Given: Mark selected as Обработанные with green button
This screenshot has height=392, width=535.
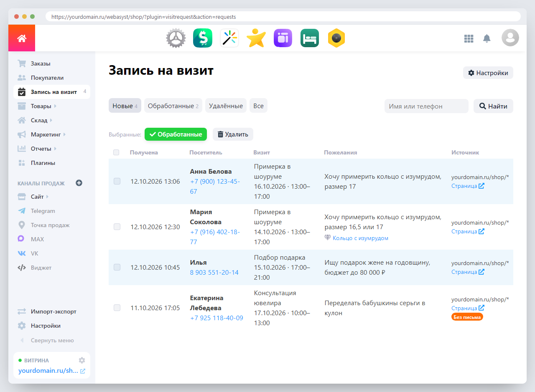Looking at the screenshot, I should [x=176, y=134].
